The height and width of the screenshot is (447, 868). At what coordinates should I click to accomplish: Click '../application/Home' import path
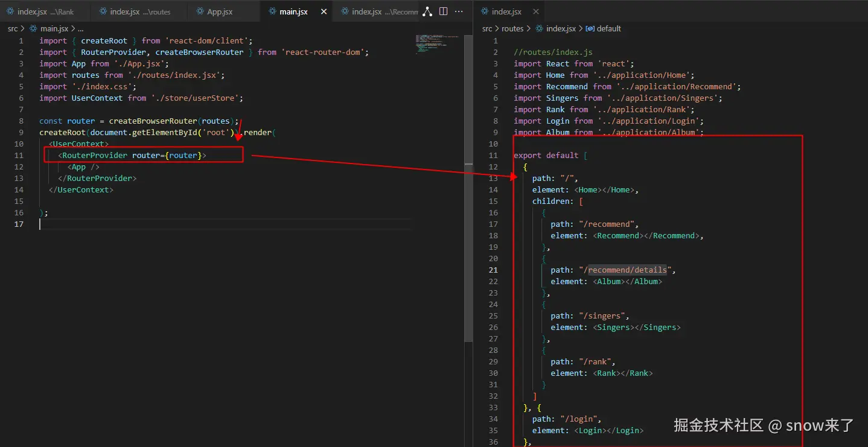[643, 75]
